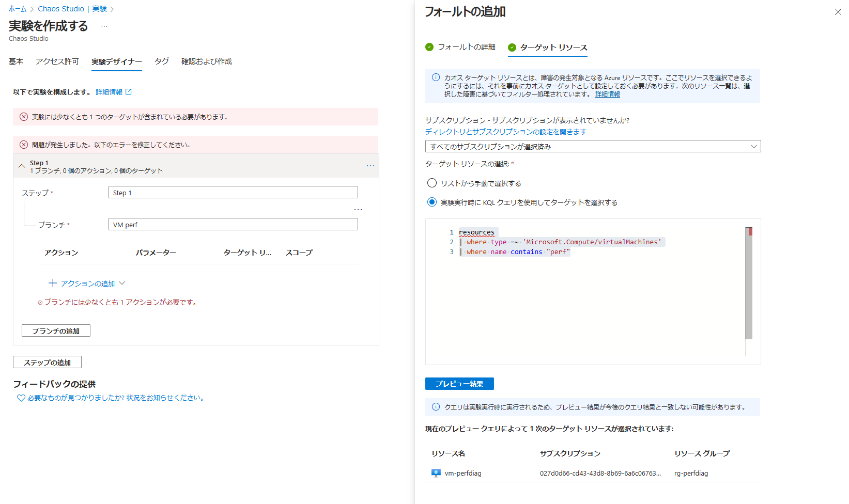Click the feedback link 必要なものが見つかりましたか?
The image size is (849, 504).
pyautogui.click(x=116, y=398)
